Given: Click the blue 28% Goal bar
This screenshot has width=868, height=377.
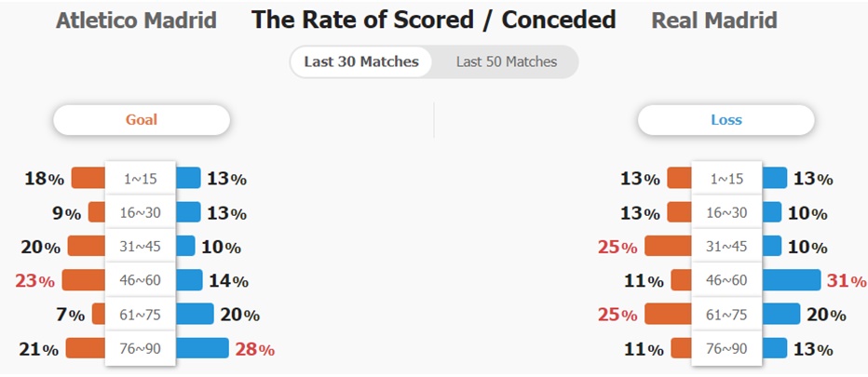Looking at the screenshot, I should click(202, 348).
